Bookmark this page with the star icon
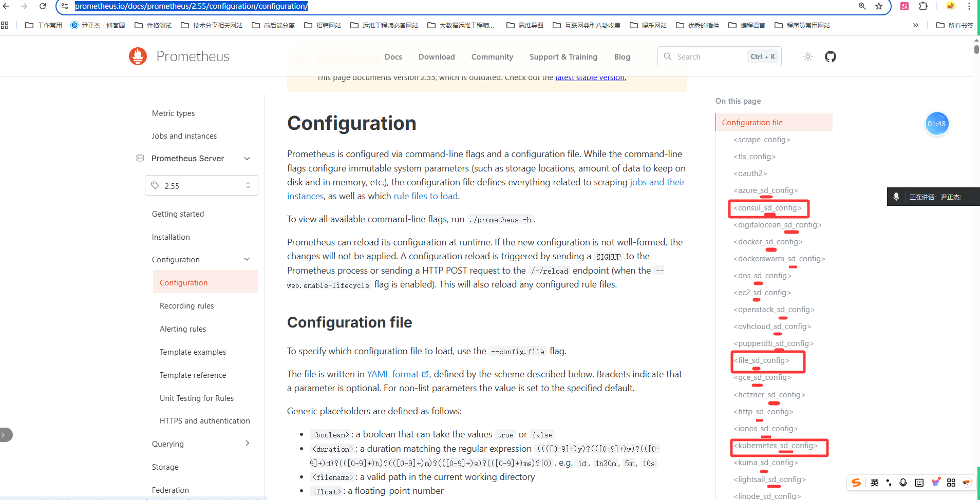980x500 pixels. pos(879,6)
